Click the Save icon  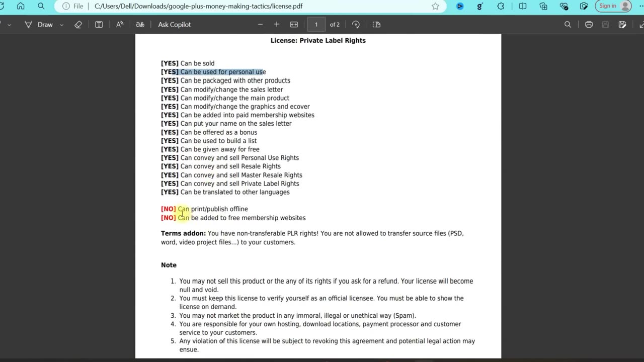605,24
